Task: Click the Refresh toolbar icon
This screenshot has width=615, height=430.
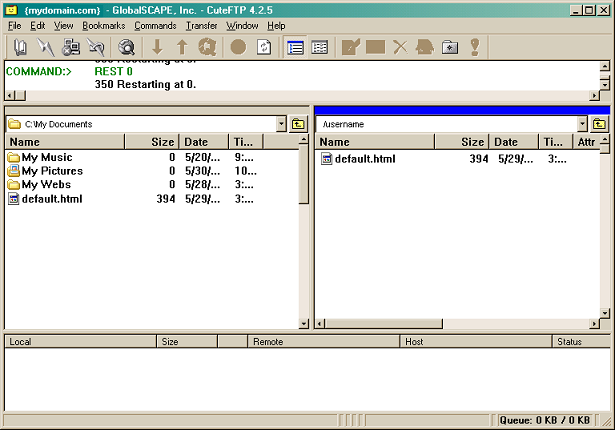Action: point(264,46)
